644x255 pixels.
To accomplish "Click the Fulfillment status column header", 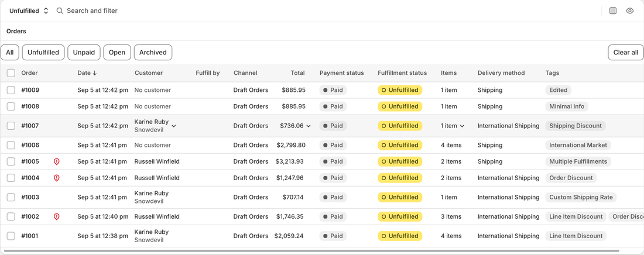I will coord(402,73).
